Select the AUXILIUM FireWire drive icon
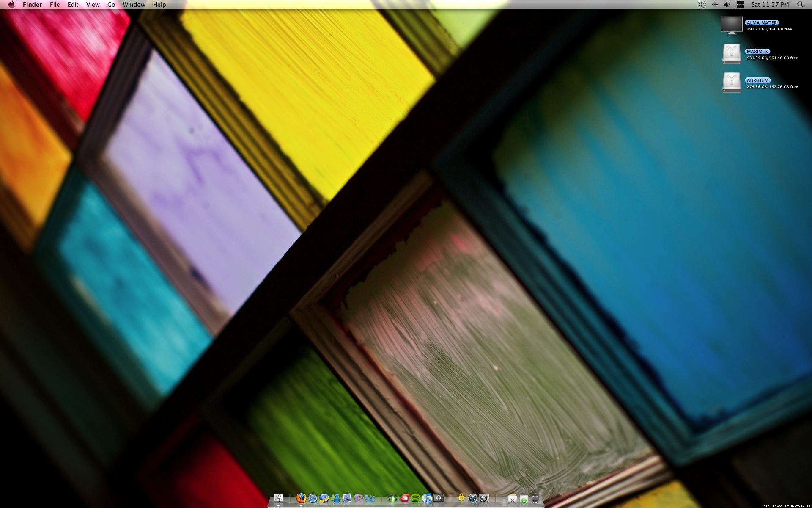812x508 pixels. pyautogui.click(x=732, y=83)
